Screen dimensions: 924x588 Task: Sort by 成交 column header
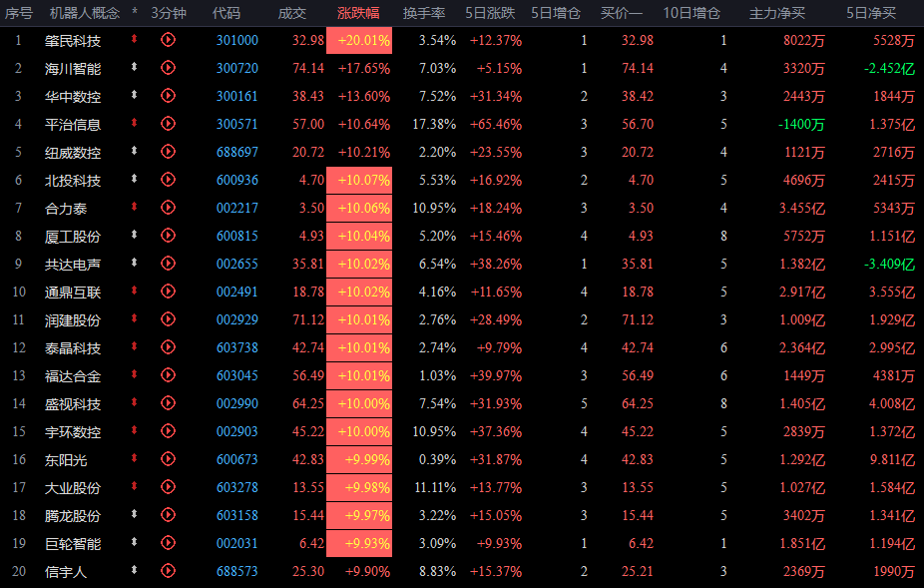[292, 13]
